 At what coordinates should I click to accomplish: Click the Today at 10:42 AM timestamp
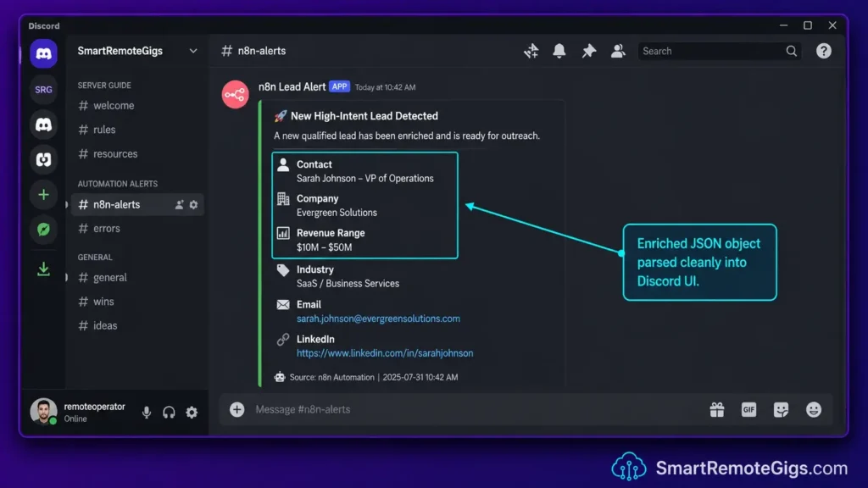(x=385, y=87)
